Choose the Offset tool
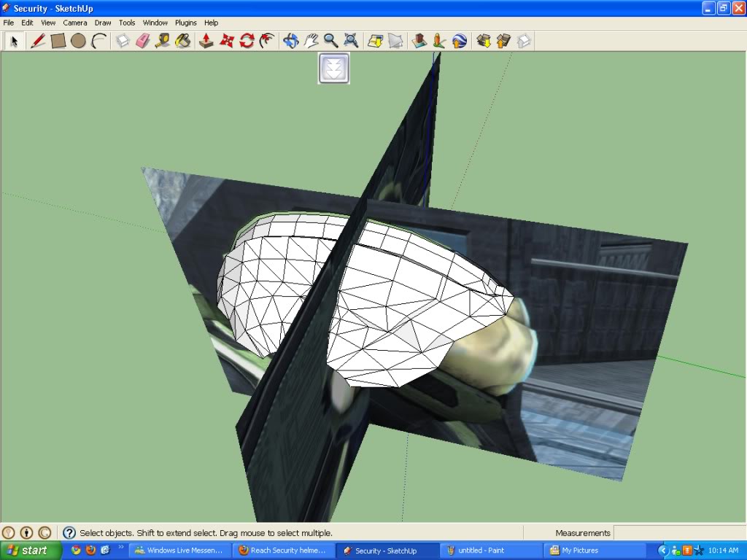The height and width of the screenshot is (560, 747). tap(267, 41)
